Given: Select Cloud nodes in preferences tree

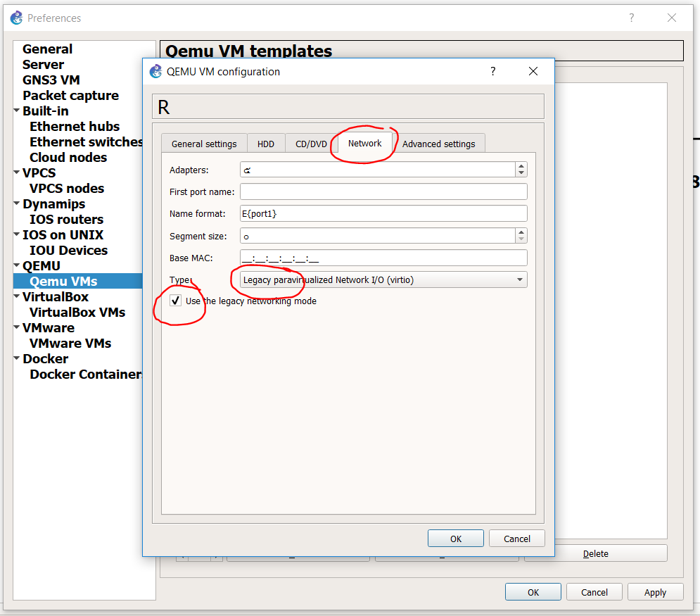Looking at the screenshot, I should click(68, 158).
